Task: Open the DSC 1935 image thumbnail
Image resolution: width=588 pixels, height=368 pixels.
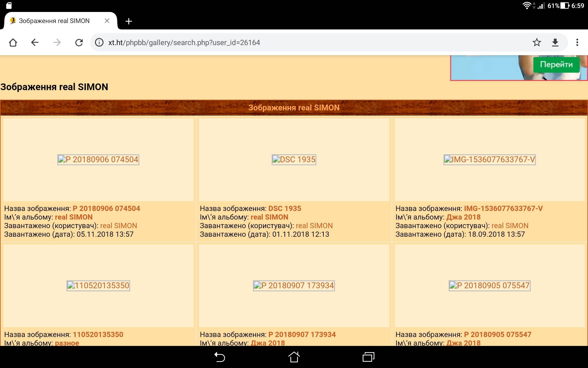Action: click(x=294, y=159)
